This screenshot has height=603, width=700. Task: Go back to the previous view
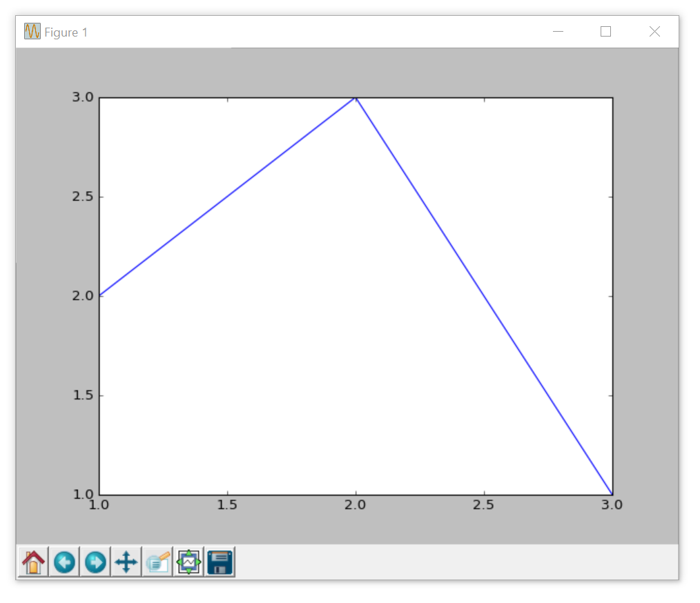64,562
